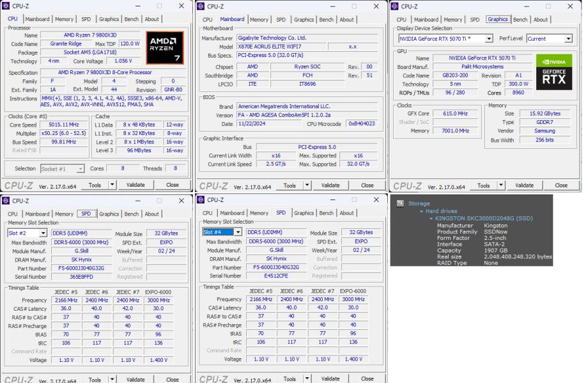The image size is (588, 383).
Task: Click the serial number E4512CFE
Action: click(x=276, y=276)
